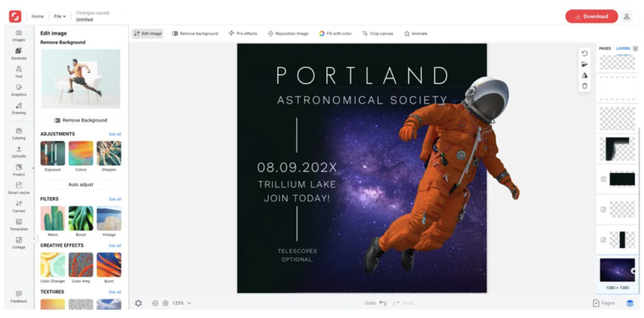This screenshot has height=318, width=644.
Task: Open settings gear at bottom left
Action: point(138,303)
